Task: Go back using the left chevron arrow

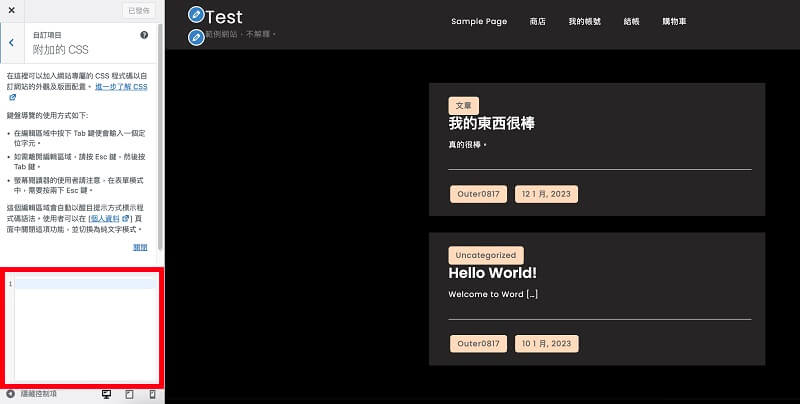Action: point(12,43)
